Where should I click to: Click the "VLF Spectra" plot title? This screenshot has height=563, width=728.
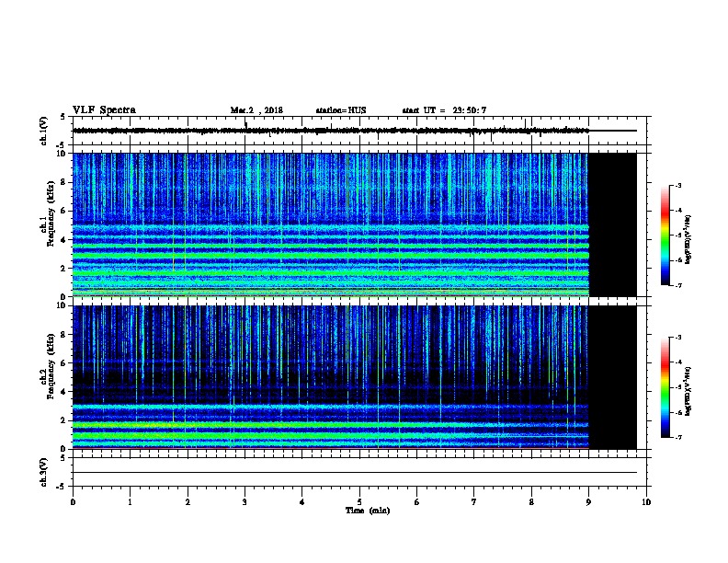coord(104,110)
